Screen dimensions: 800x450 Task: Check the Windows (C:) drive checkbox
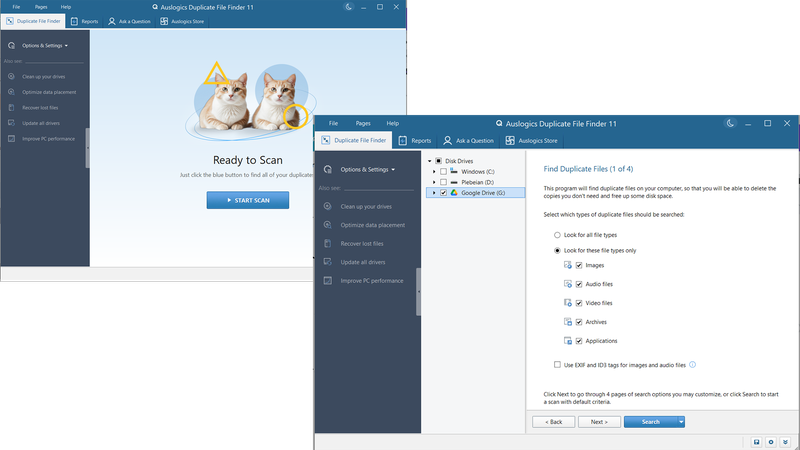coord(443,171)
